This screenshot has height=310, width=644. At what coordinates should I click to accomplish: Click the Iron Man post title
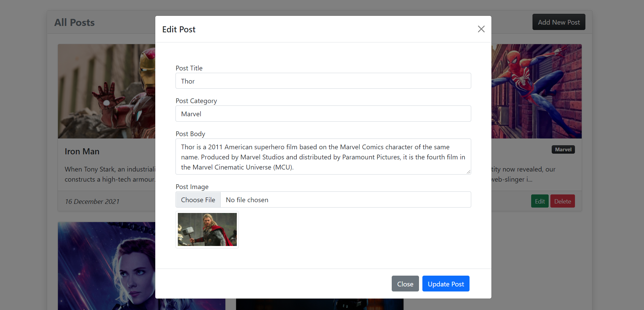coord(82,151)
